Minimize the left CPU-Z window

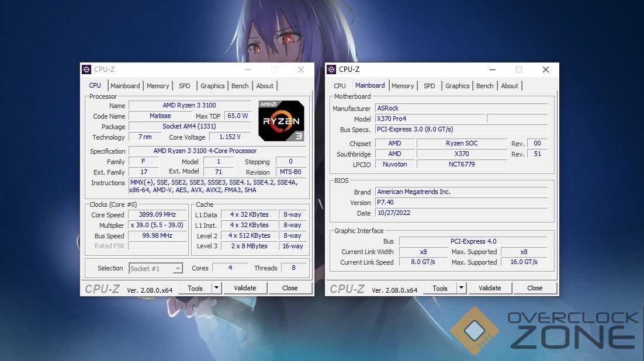coord(248,70)
